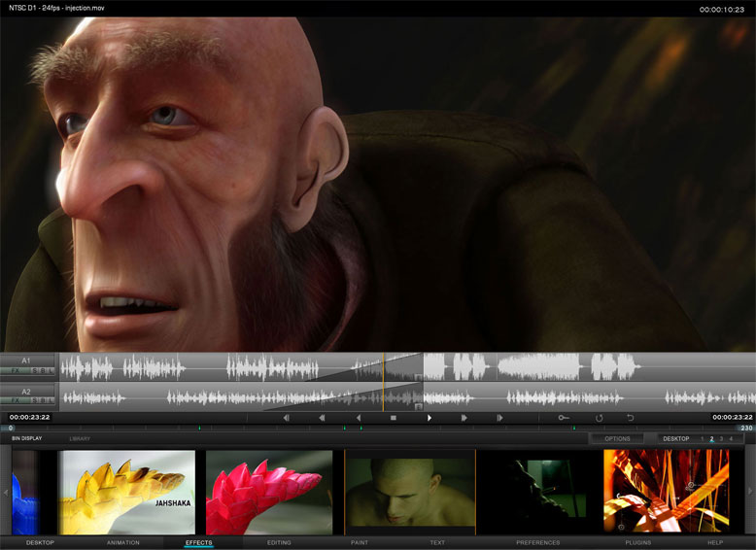Viewport: 756px width, 550px height.
Task: Click the circular redo arrow icon
Action: (x=599, y=418)
